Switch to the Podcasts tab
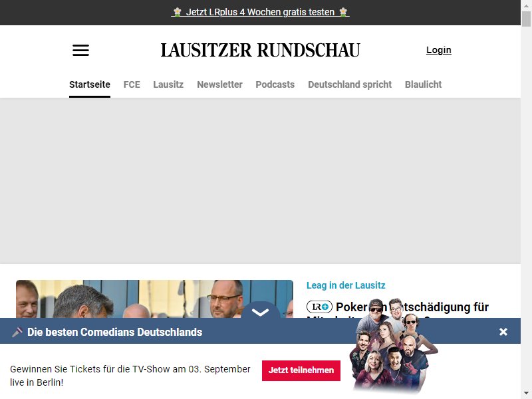This screenshot has height=399, width=532. 275,84
